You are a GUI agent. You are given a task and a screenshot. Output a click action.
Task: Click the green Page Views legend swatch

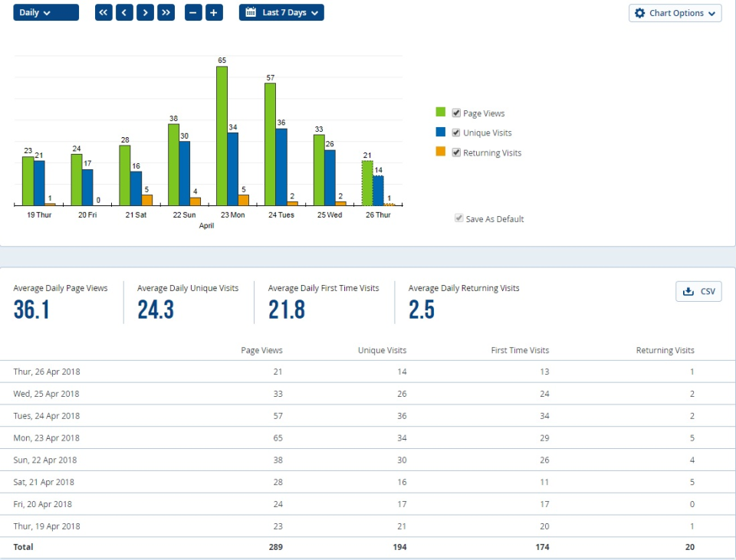(441, 112)
